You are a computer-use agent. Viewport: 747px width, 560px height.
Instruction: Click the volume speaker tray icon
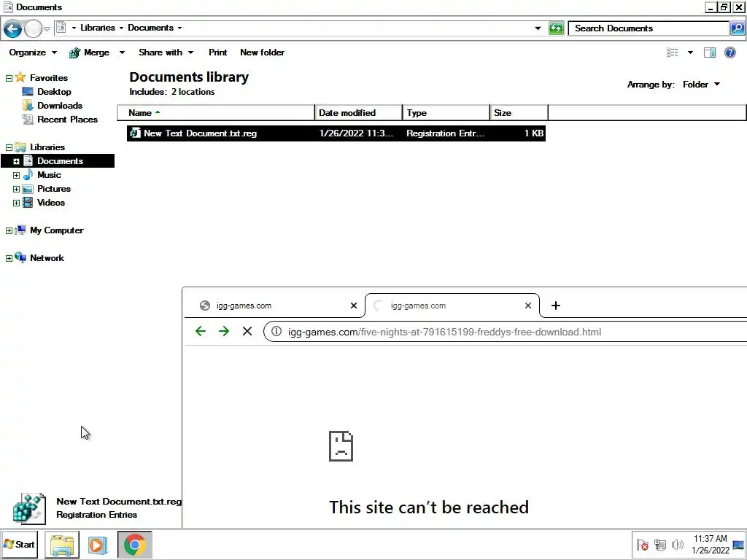pos(677,544)
